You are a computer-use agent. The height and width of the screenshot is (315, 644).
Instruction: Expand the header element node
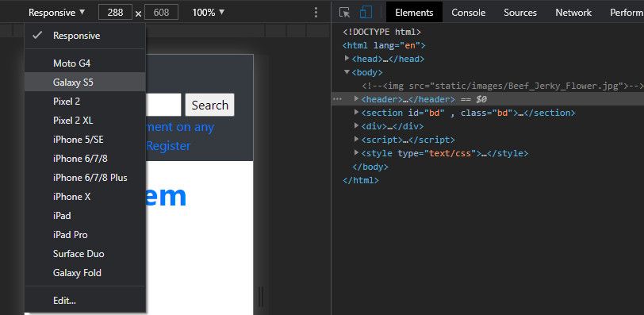click(357, 99)
